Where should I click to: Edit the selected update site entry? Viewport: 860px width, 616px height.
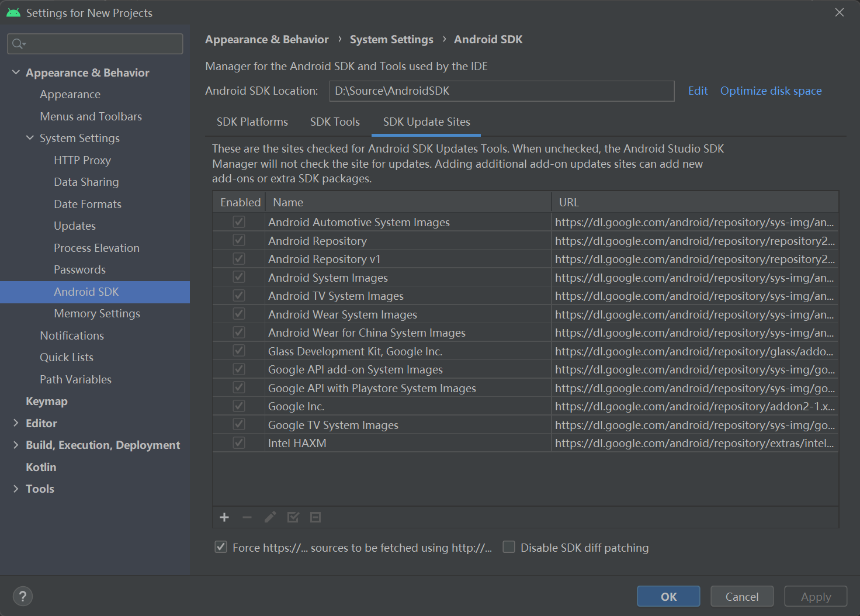click(x=269, y=517)
